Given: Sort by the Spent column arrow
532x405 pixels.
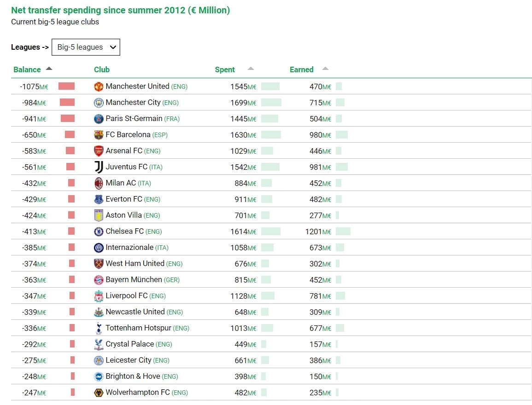Looking at the screenshot, I should tap(251, 69).
